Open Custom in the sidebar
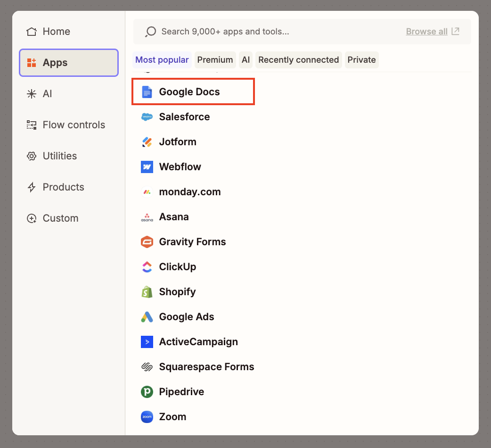The height and width of the screenshot is (448, 491). pos(69,218)
